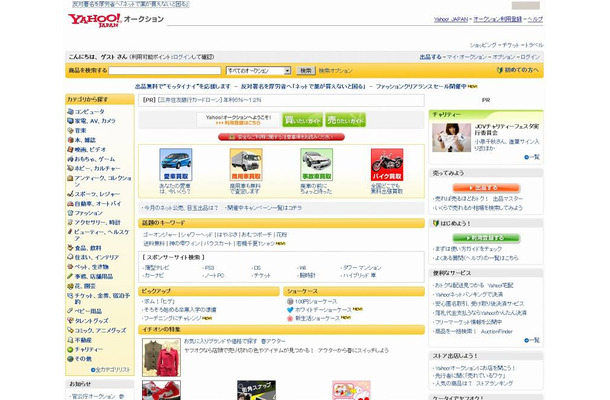Screen dimensions: 610x400
Task: Click the green チャリティー sidebar icon
Action: pos(70,349)
